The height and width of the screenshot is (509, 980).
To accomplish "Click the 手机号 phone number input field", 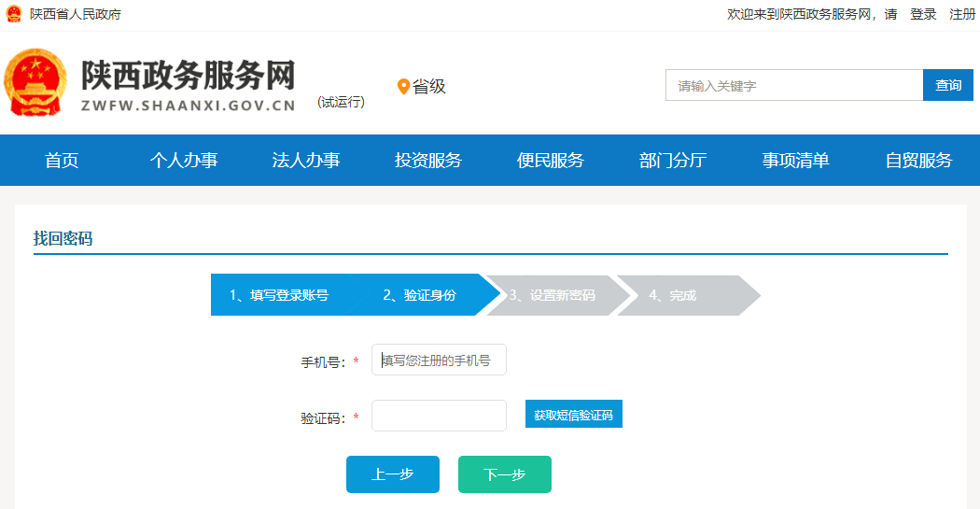I will 439,361.
